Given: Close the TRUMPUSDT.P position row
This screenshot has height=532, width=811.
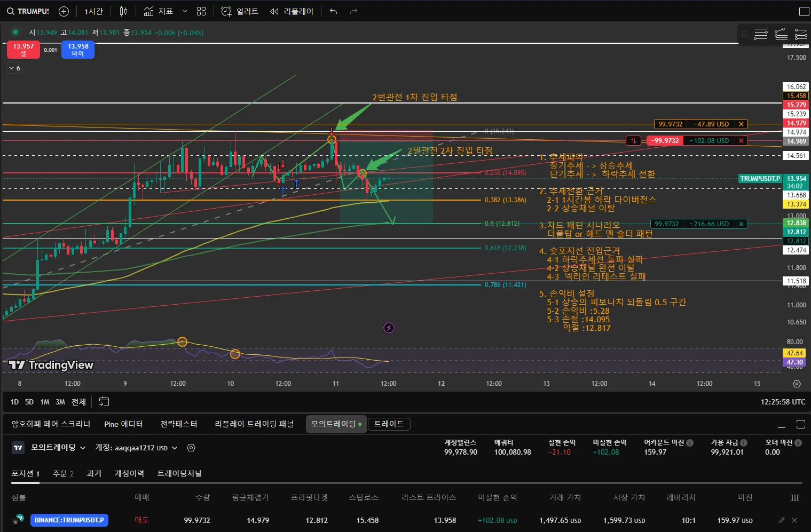Looking at the screenshot, I should tap(794, 520).
